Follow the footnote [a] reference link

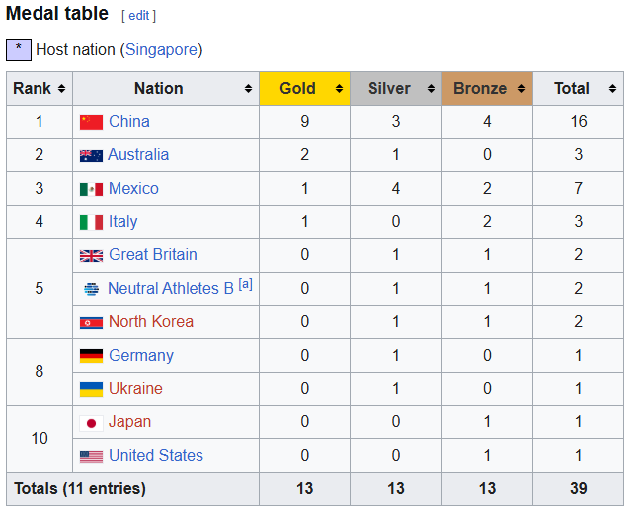click(x=245, y=285)
